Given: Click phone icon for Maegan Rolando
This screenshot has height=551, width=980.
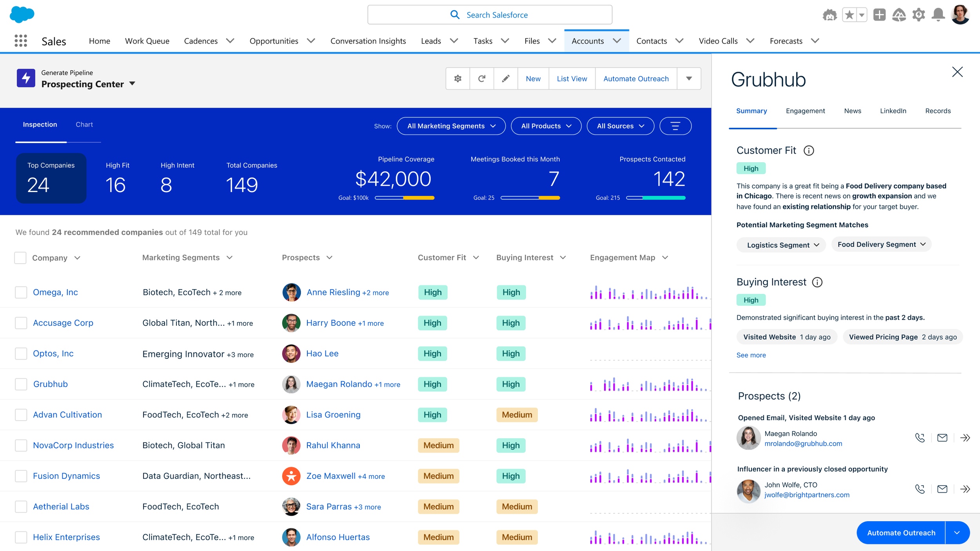Looking at the screenshot, I should point(920,438).
